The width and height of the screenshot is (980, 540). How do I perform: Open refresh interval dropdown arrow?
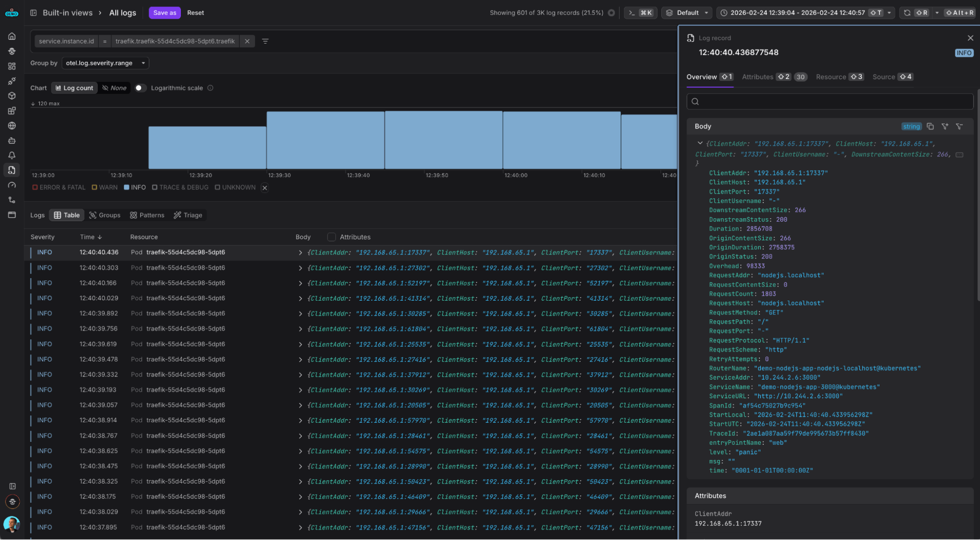pos(937,13)
